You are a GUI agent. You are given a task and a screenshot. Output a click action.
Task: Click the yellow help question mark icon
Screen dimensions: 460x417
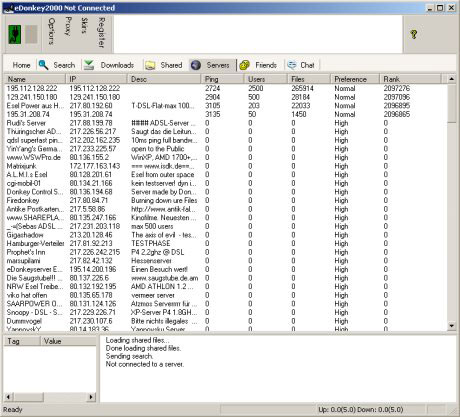click(414, 34)
